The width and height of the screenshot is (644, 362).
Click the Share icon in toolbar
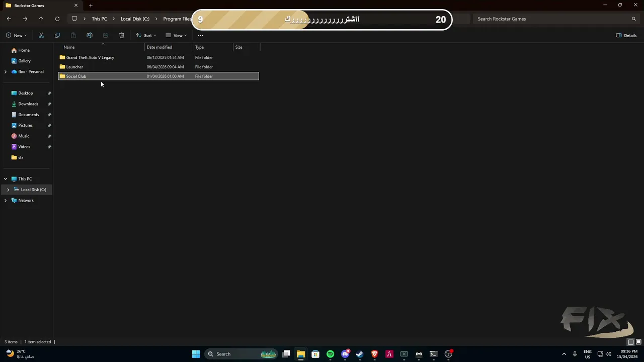coord(106,35)
